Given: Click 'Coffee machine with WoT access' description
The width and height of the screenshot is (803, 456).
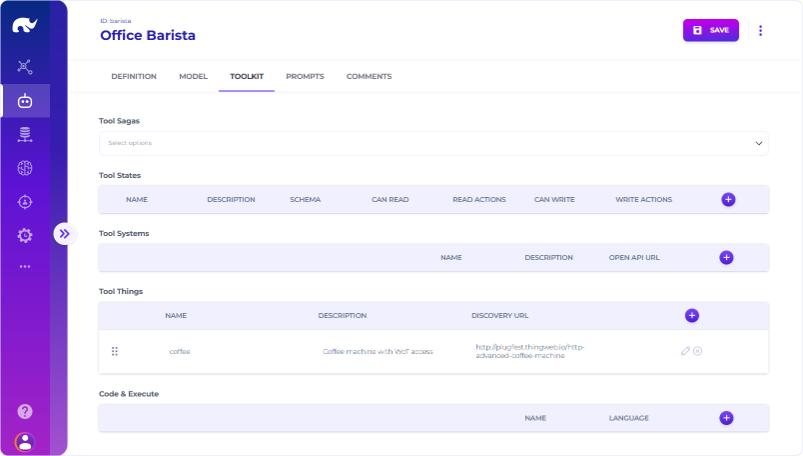Looking at the screenshot, I should [x=378, y=351].
